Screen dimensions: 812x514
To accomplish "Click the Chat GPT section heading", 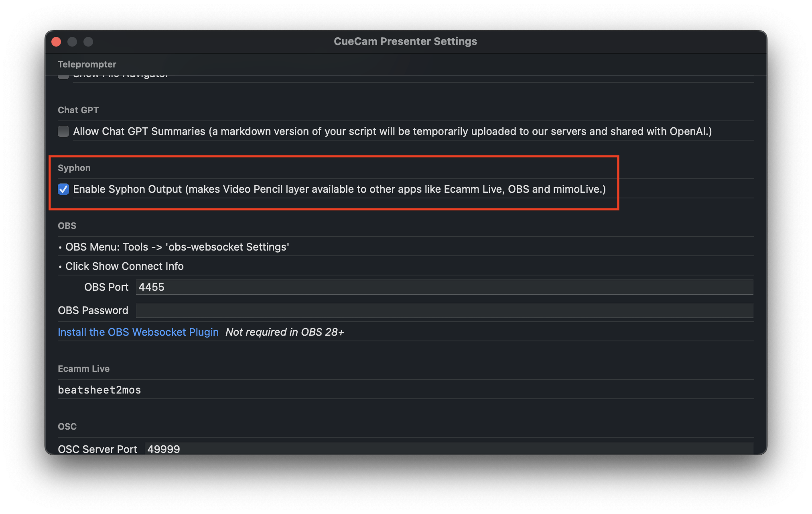I will [78, 110].
